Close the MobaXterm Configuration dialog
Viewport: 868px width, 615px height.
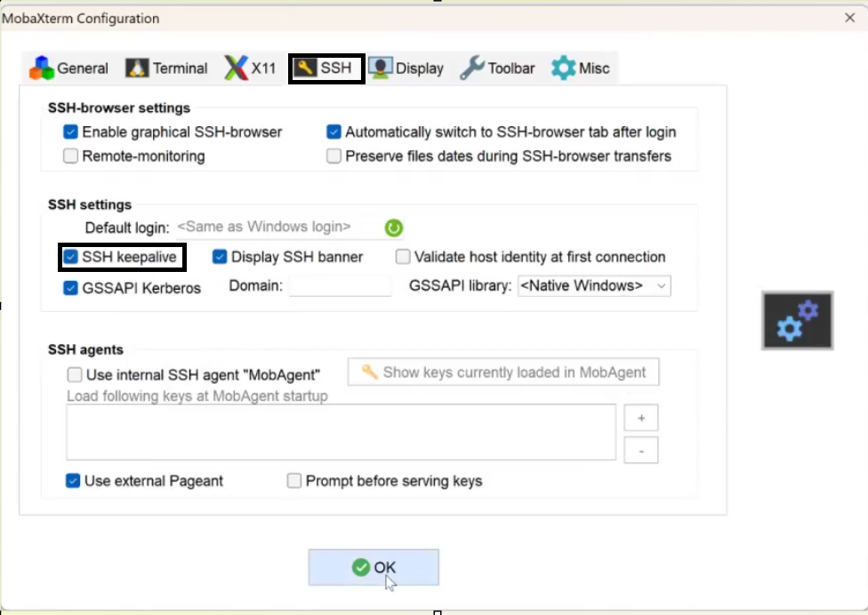click(x=850, y=18)
